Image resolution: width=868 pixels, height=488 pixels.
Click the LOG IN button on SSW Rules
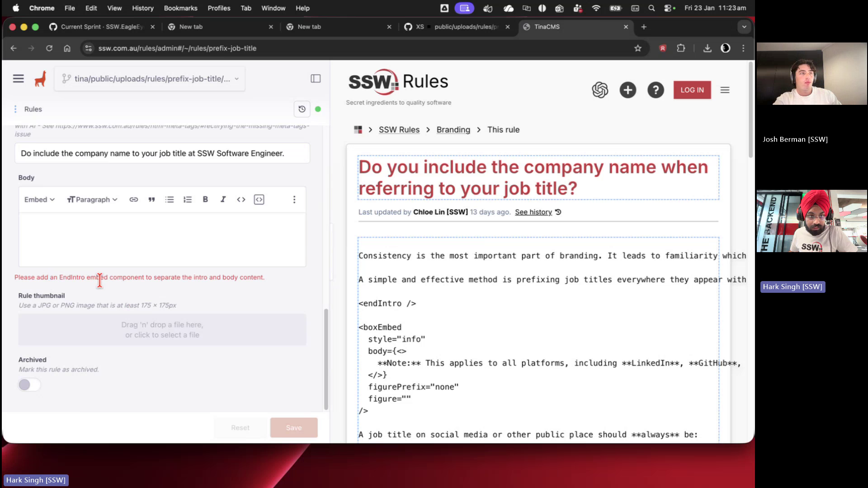tap(692, 90)
